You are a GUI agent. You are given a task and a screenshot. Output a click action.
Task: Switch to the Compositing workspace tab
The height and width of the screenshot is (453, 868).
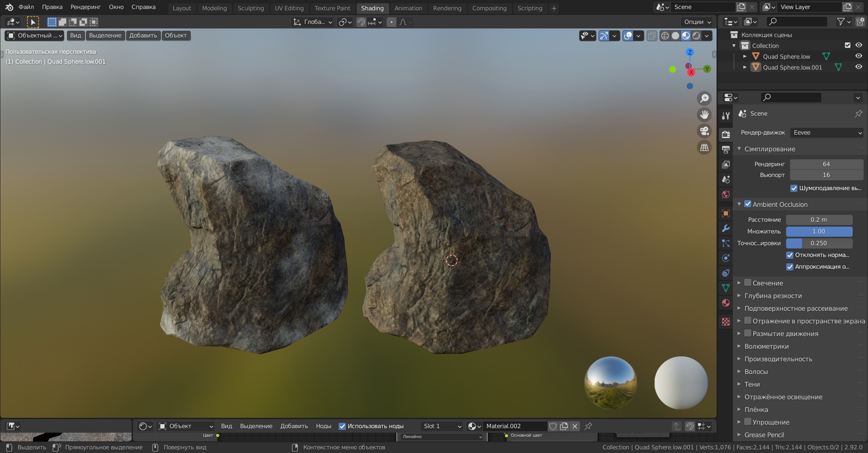pyautogui.click(x=489, y=8)
